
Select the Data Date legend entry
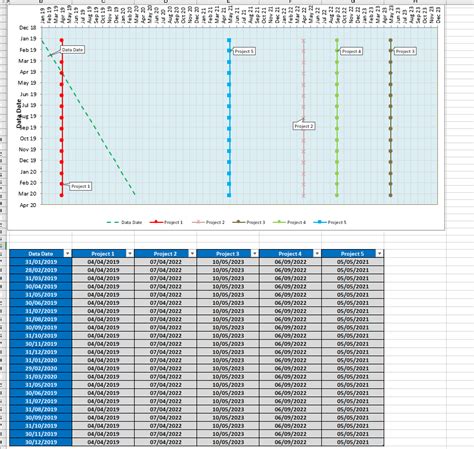(124, 222)
